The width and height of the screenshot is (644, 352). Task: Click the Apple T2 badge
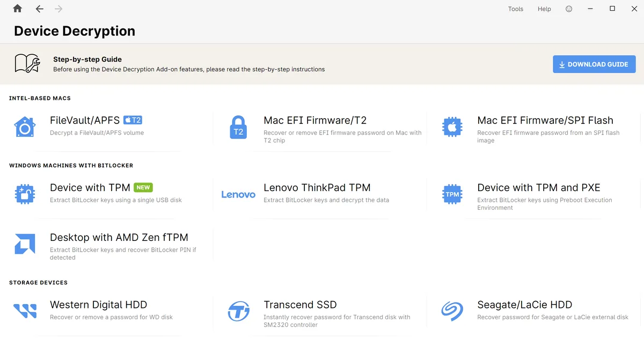point(133,120)
